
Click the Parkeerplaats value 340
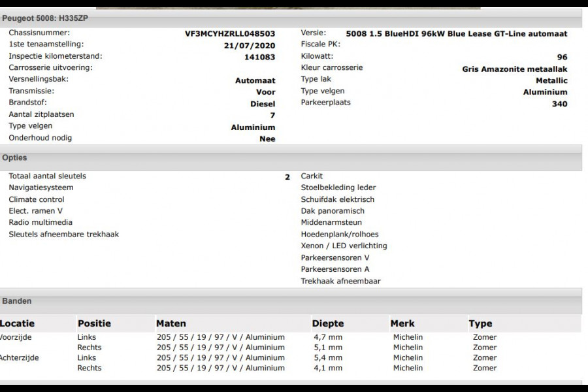tap(559, 104)
